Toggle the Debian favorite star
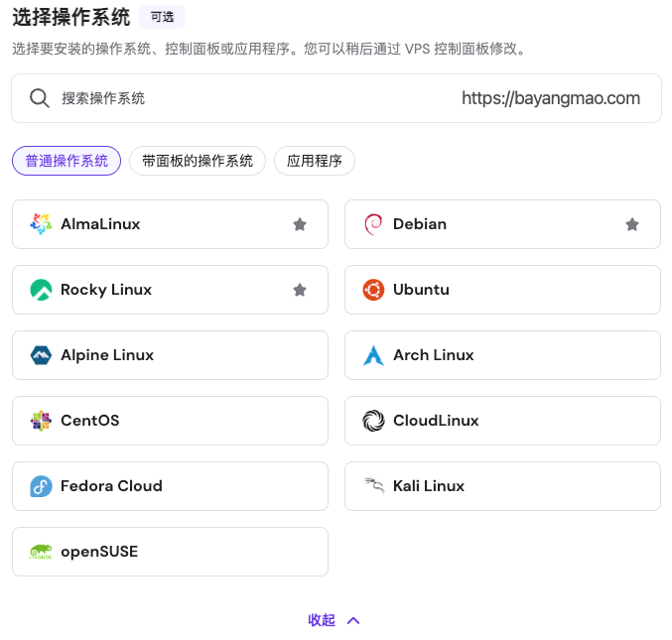 (632, 224)
